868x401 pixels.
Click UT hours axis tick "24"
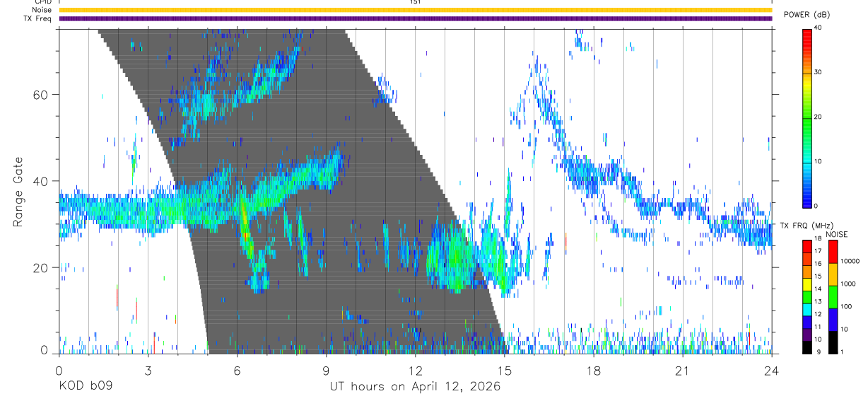tap(772, 370)
